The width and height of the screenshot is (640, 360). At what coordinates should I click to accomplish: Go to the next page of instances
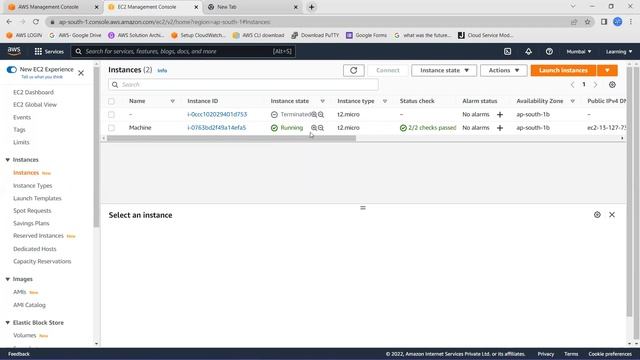pos(595,84)
